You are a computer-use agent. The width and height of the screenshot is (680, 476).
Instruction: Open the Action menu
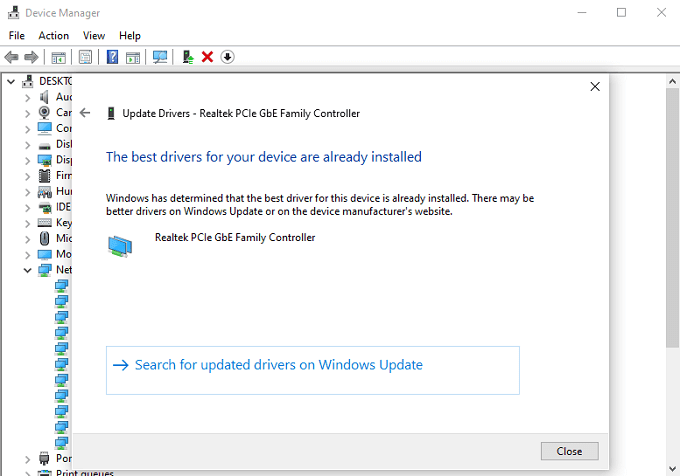54,36
